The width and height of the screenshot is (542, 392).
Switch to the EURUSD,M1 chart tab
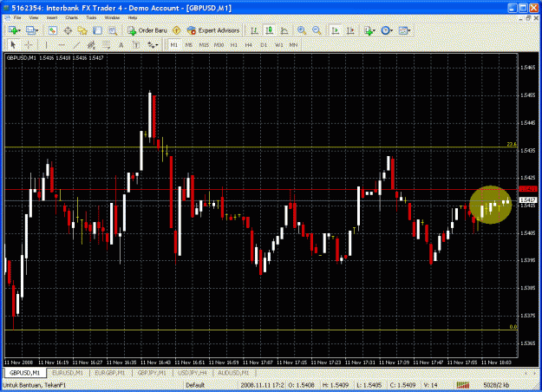pos(68,373)
